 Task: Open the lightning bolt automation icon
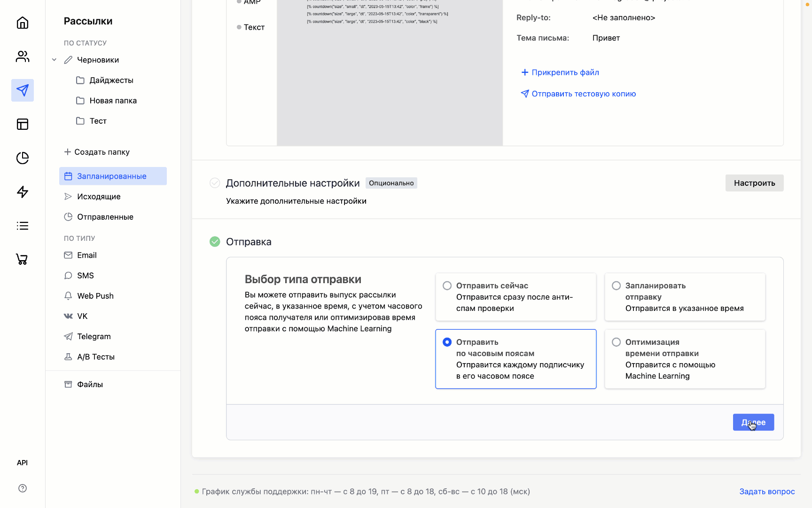[23, 192]
